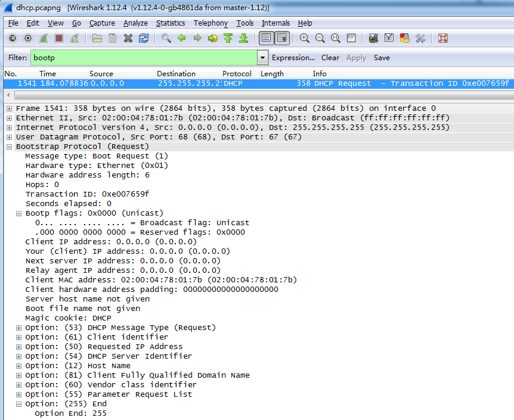The width and height of the screenshot is (514, 420).
Task: Apply the display filter
Action: point(356,58)
